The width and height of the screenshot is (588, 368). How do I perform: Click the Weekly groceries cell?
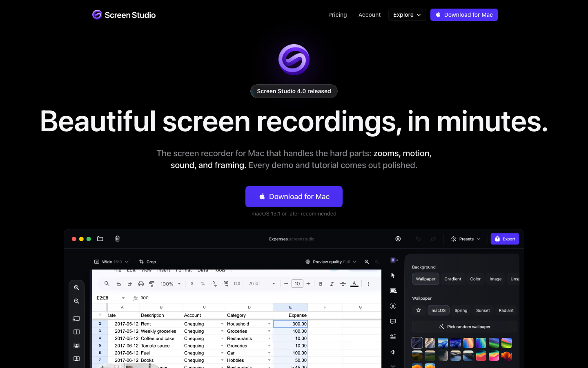161,331
